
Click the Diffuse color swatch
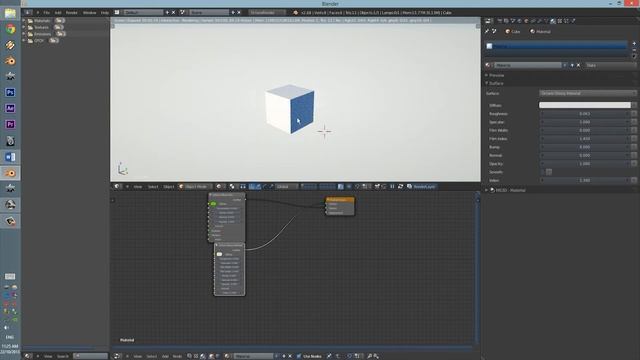tap(584, 105)
